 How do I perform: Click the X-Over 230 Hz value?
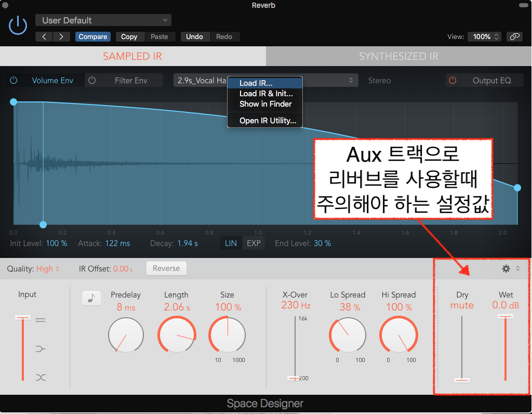296,305
